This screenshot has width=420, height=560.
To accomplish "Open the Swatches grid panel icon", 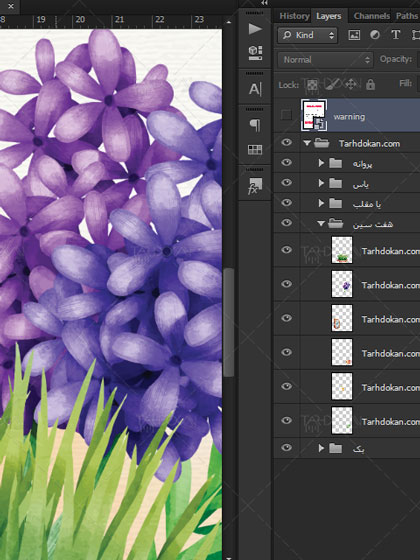I will (255, 150).
